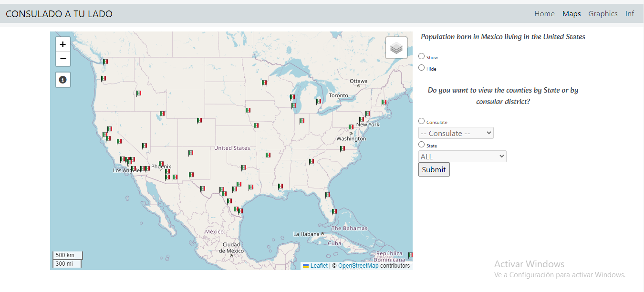The width and height of the screenshot is (644, 292).
Task: Open the Leaflet attribution link
Action: [319, 266]
